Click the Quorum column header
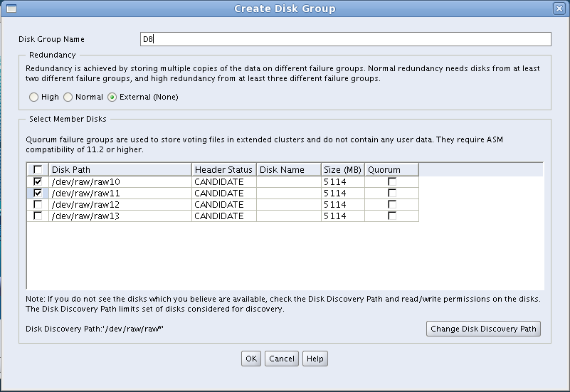This screenshot has width=570, height=392. [x=391, y=169]
